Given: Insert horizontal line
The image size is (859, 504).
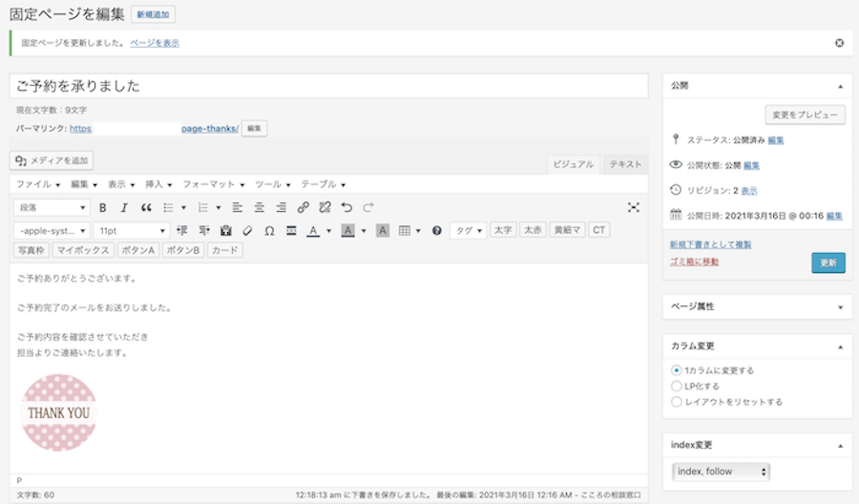Looking at the screenshot, I should point(291,231).
